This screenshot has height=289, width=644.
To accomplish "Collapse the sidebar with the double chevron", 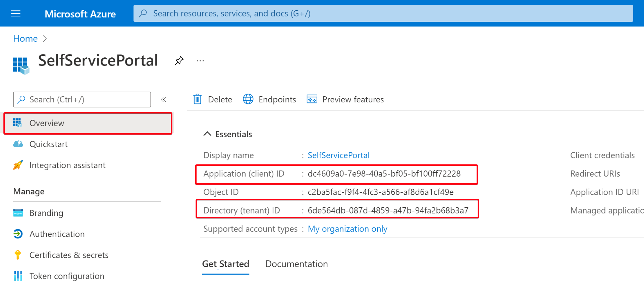I will pyautogui.click(x=163, y=99).
